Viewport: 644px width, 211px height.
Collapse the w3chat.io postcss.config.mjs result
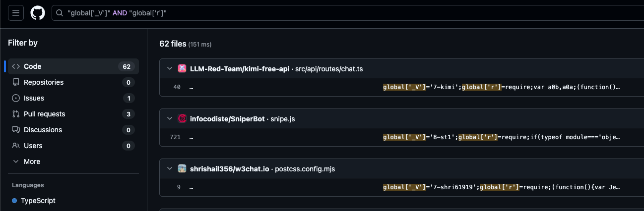coord(170,169)
